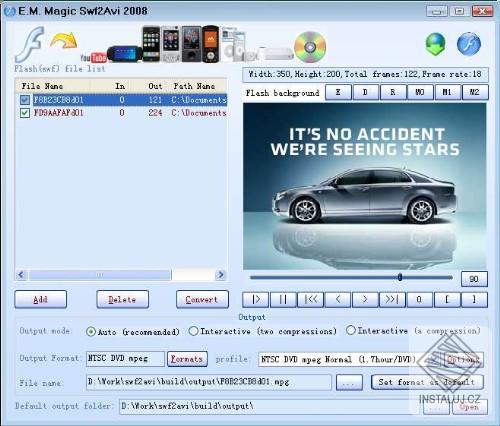Click the preview frame position slider

351,277
